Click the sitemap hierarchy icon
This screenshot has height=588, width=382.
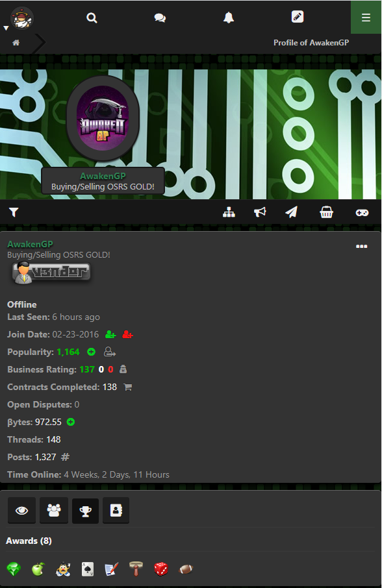point(229,213)
